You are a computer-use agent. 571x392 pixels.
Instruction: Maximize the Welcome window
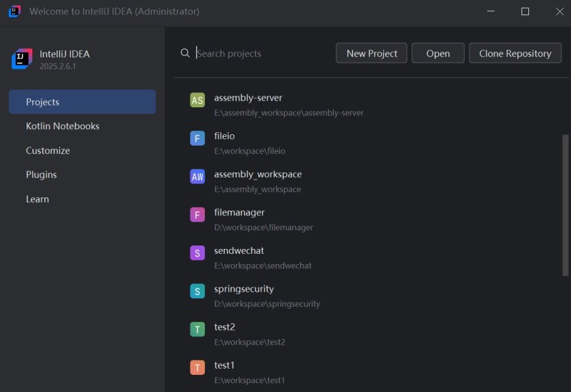[x=525, y=11]
